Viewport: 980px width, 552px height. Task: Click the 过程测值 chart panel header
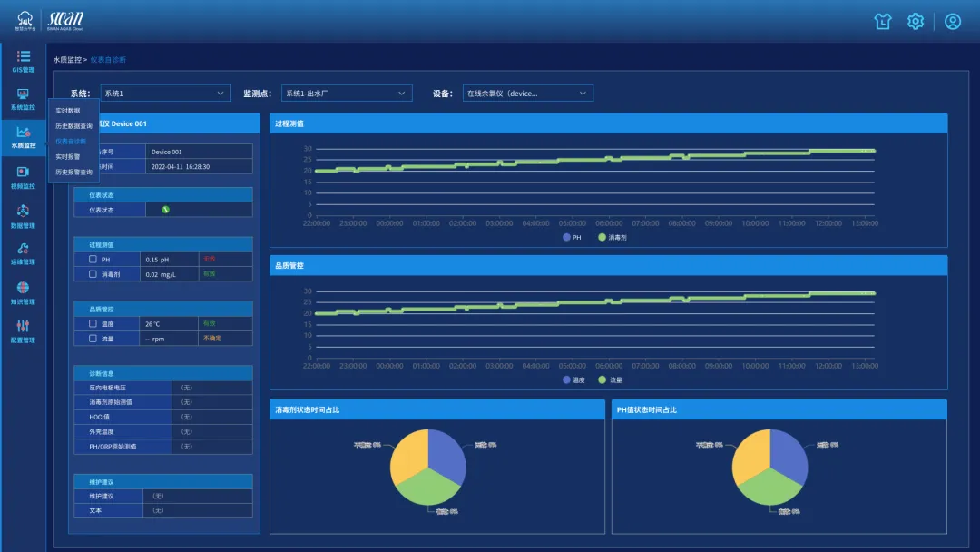(x=608, y=123)
